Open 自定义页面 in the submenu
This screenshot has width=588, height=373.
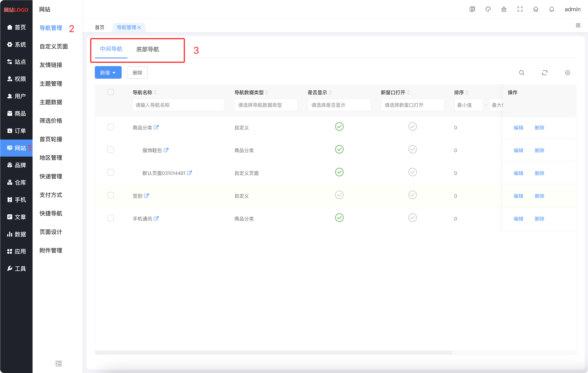(54, 46)
